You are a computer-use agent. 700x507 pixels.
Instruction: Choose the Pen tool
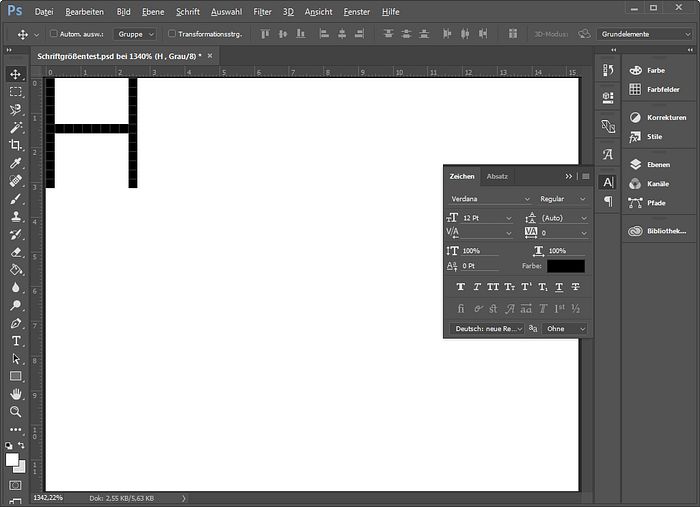click(x=16, y=324)
